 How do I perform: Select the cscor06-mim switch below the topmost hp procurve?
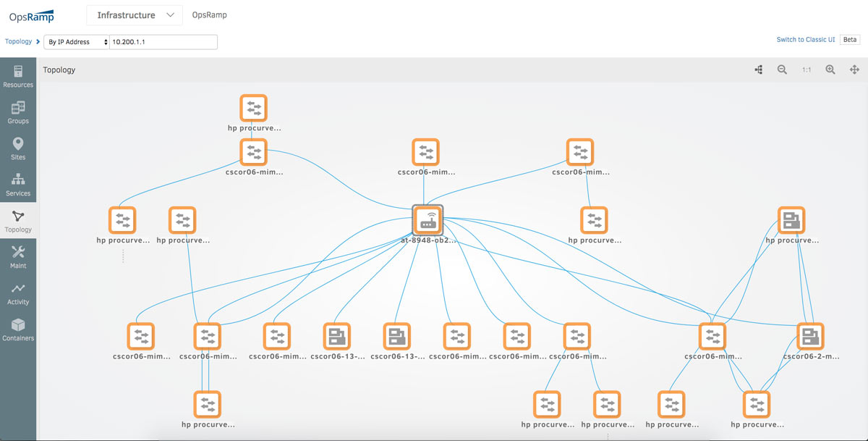[x=253, y=152]
